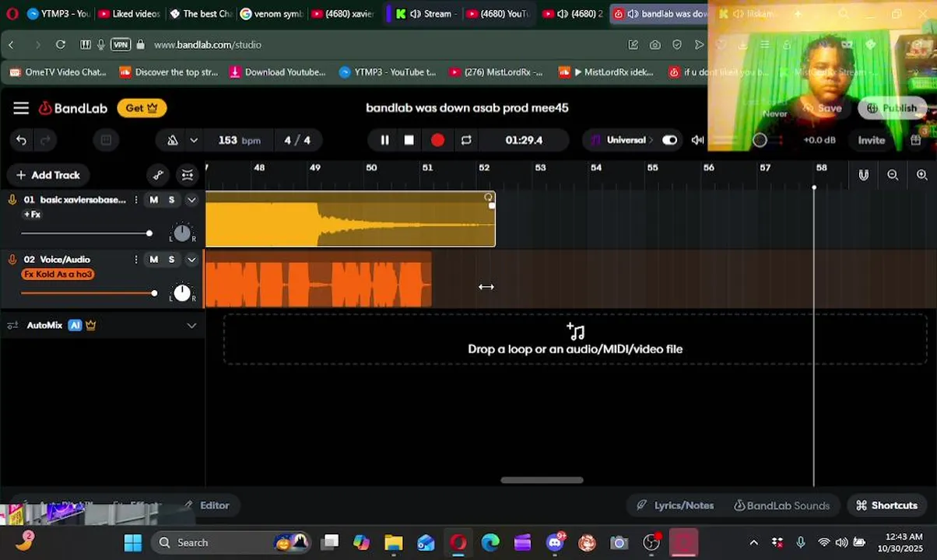Image resolution: width=937 pixels, height=560 pixels.
Task: Open File Explorer from the taskbar
Action: (x=393, y=543)
